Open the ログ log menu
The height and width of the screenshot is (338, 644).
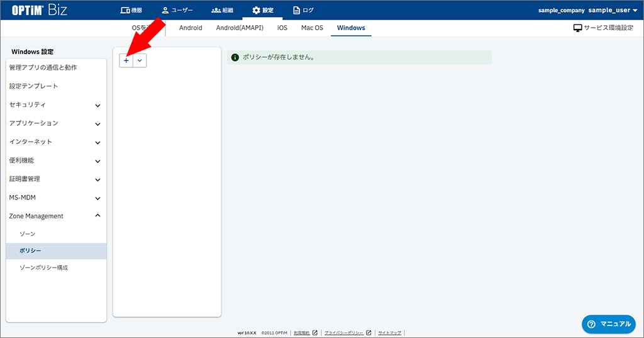(303, 10)
